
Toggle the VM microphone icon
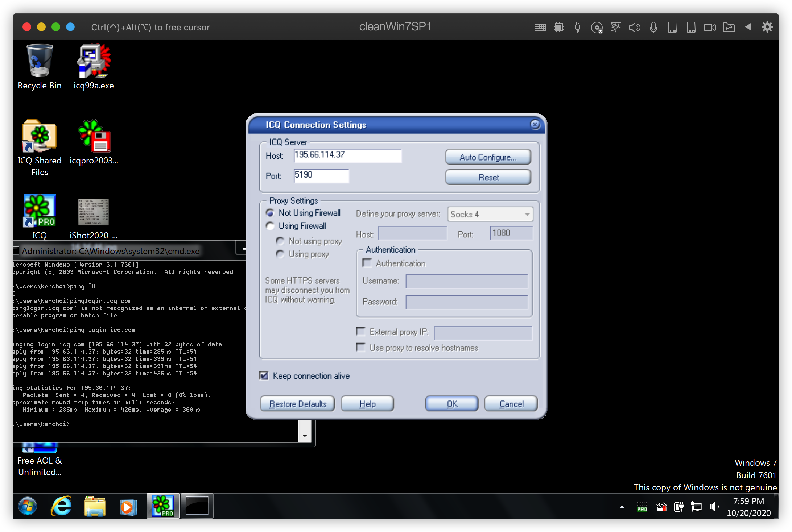pos(653,27)
